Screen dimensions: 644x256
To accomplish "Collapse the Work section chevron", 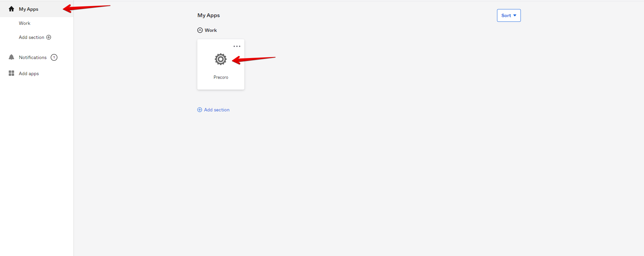I will (x=200, y=30).
